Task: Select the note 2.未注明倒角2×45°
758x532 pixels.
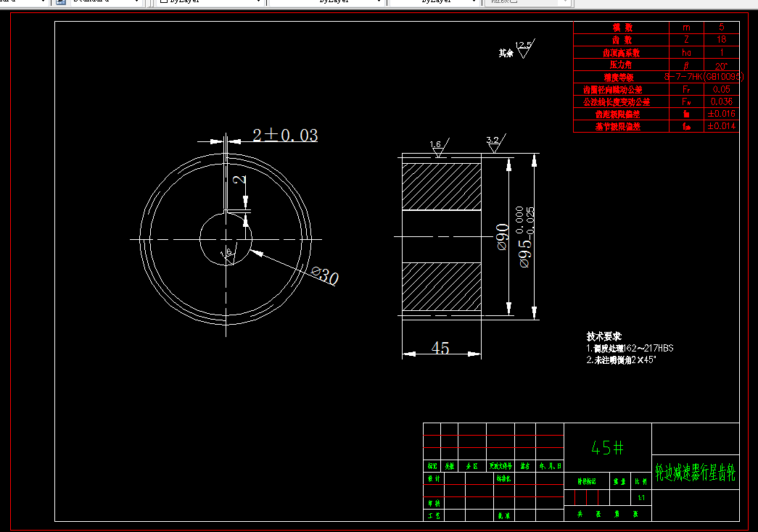Action: 621,360
